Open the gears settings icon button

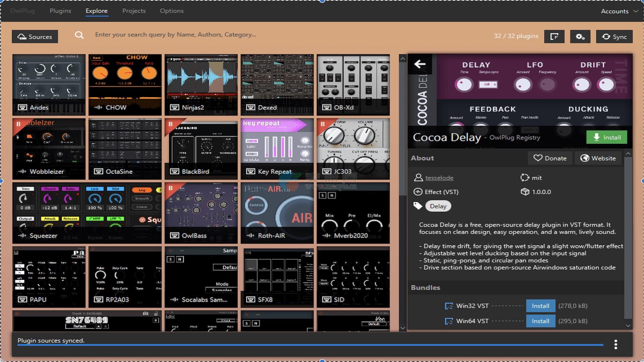[580, 37]
